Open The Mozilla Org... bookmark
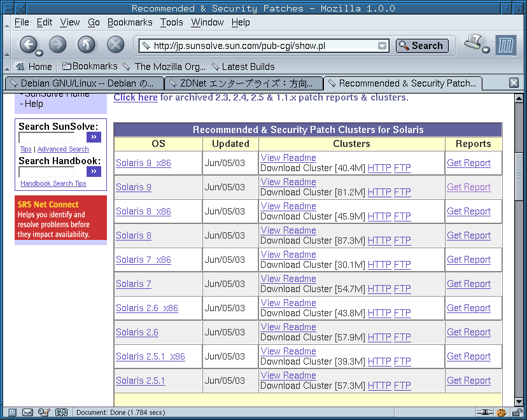This screenshot has width=527, height=420. (x=164, y=67)
